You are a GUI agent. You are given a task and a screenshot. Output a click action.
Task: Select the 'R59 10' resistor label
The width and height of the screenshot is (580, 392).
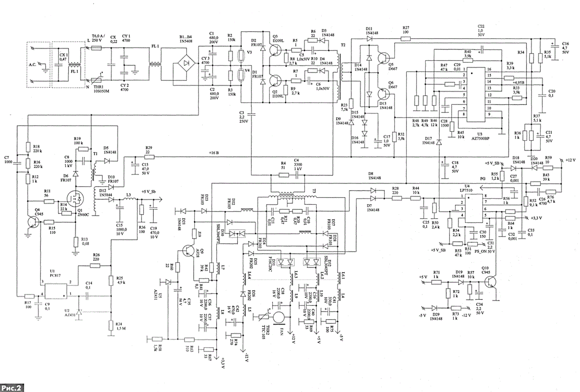click(548, 159)
